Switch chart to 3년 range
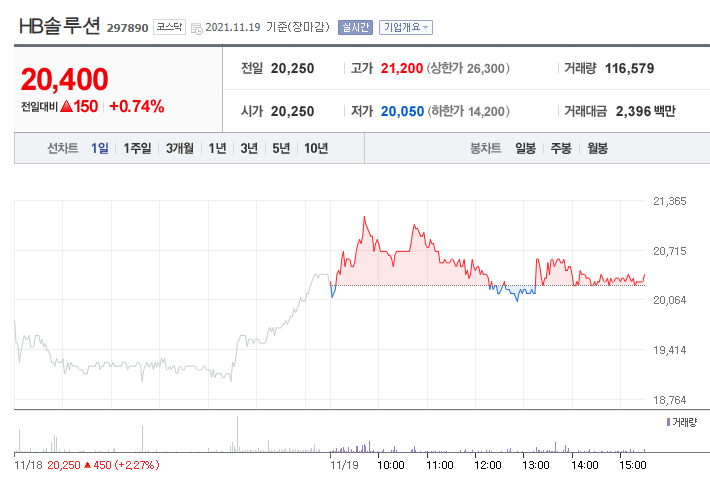 (x=249, y=148)
